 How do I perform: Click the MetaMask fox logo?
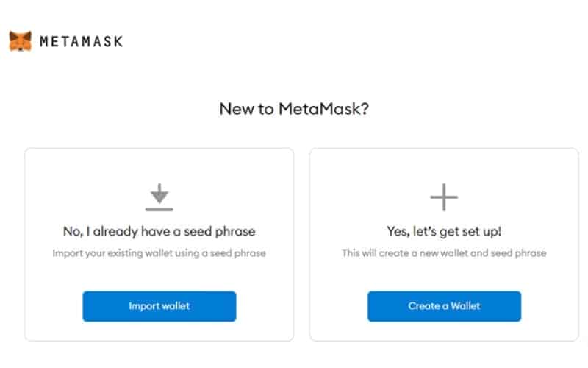(21, 41)
